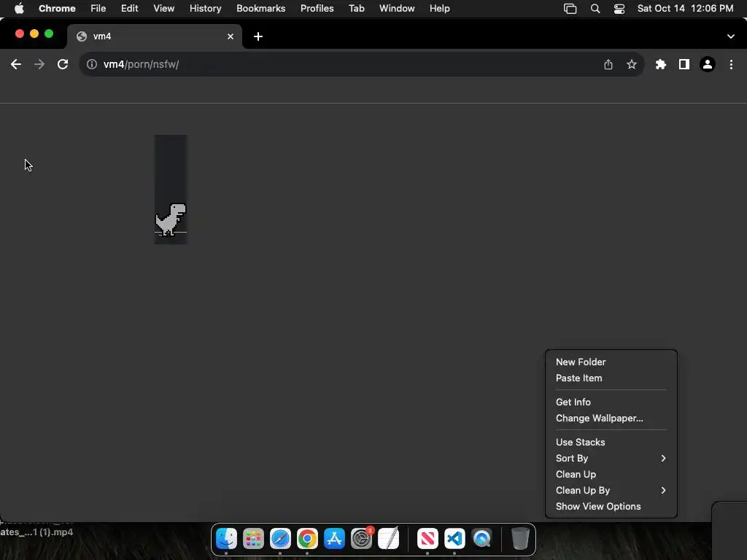The image size is (747, 560).
Task: Open Spotlight search in the menu bar
Action: 595,9
